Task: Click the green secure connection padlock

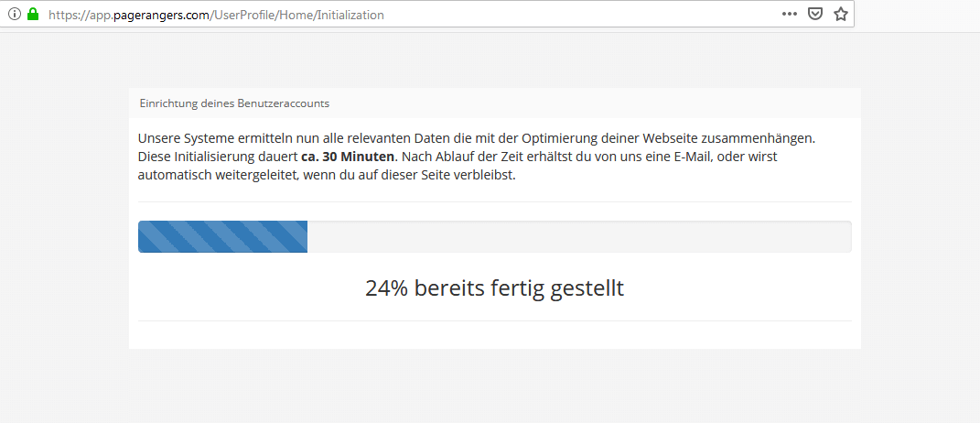Action: [33, 14]
